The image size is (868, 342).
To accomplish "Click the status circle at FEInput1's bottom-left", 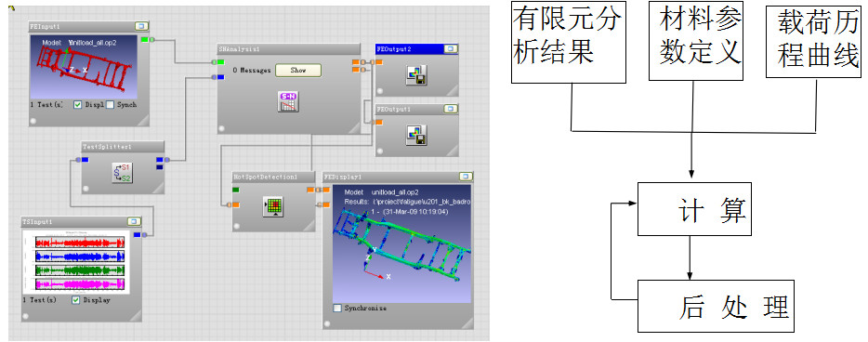I will click(x=33, y=121).
